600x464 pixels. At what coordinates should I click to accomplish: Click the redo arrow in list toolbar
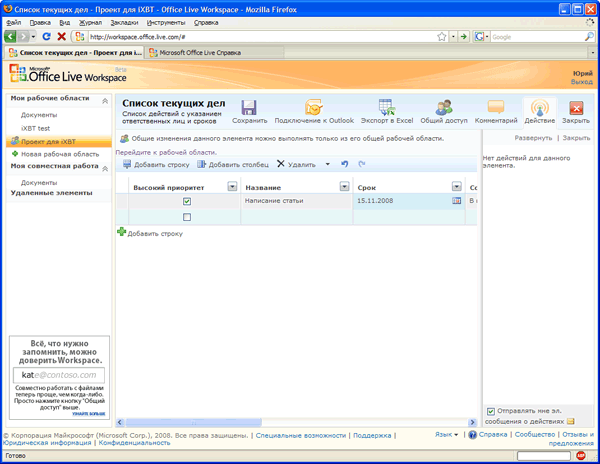click(x=362, y=164)
